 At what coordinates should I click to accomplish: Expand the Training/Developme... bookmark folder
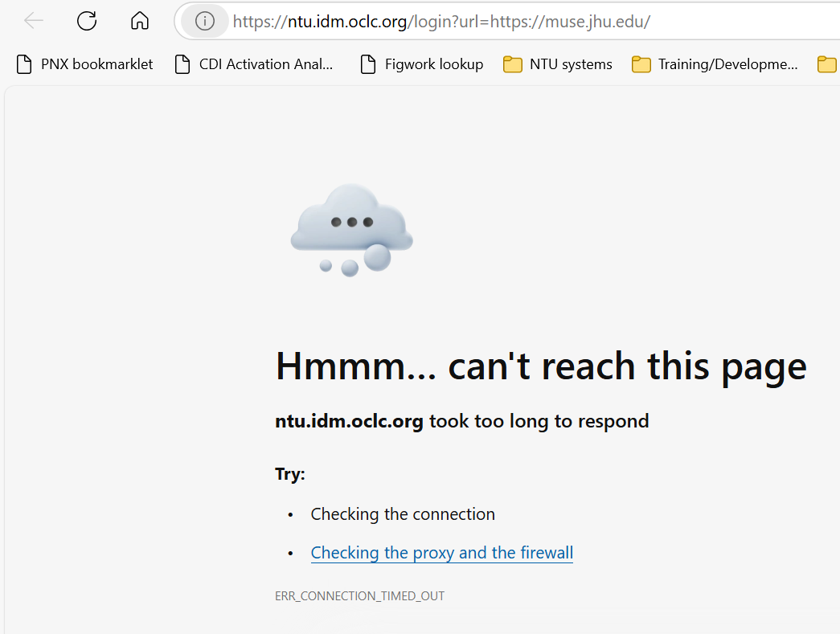pyautogui.click(x=715, y=64)
